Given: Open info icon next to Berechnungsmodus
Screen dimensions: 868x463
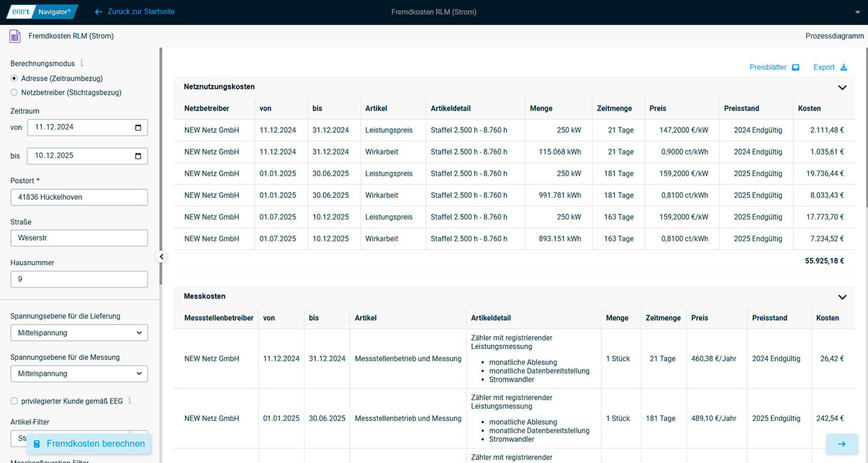Looking at the screenshot, I should tap(82, 63).
